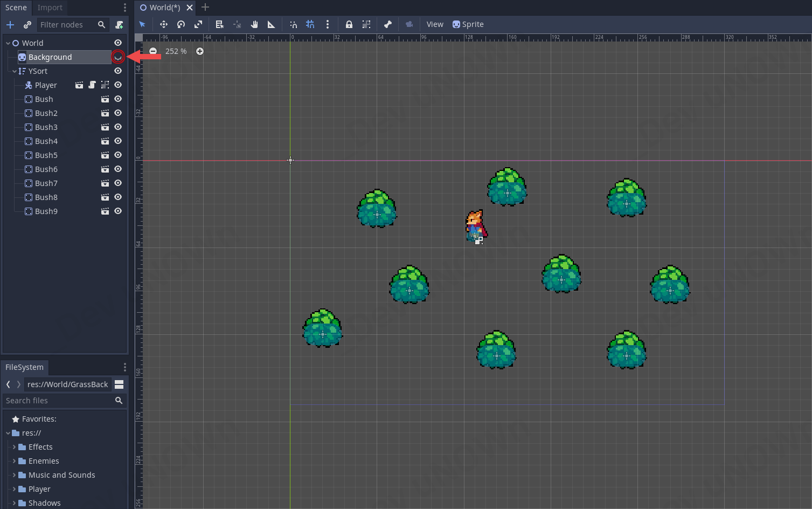The image size is (812, 509).
Task: Hide the Bush9 node
Action: click(x=118, y=211)
